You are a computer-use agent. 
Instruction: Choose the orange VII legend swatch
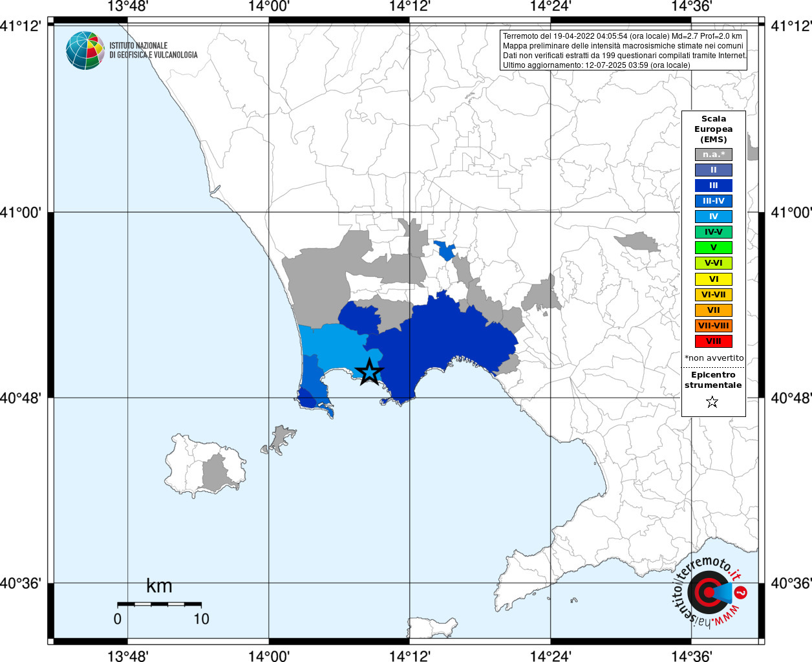pos(714,310)
